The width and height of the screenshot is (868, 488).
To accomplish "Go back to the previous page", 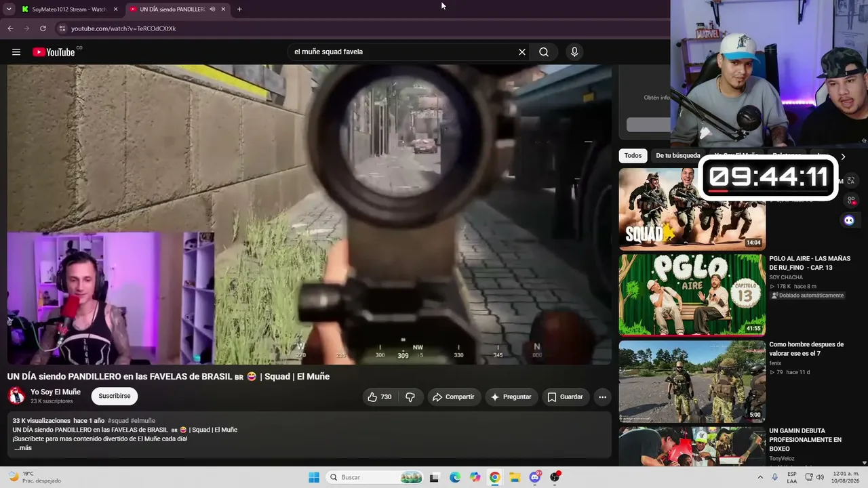I will [x=10, y=28].
